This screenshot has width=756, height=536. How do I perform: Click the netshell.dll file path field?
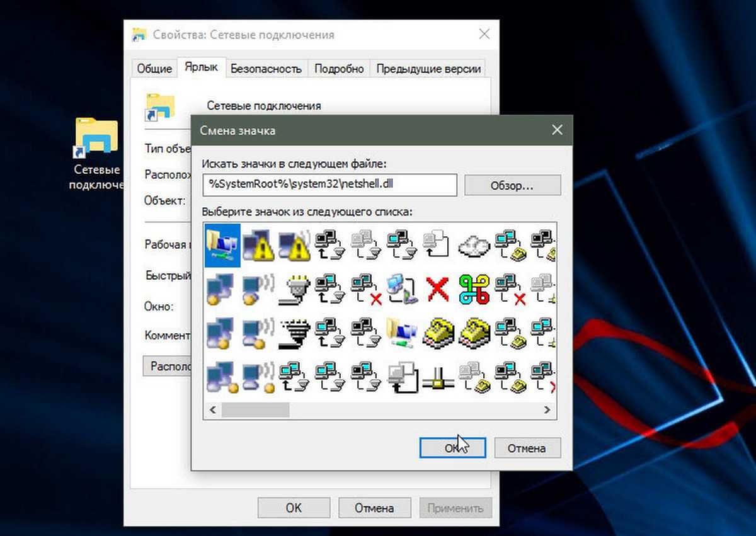[329, 185]
